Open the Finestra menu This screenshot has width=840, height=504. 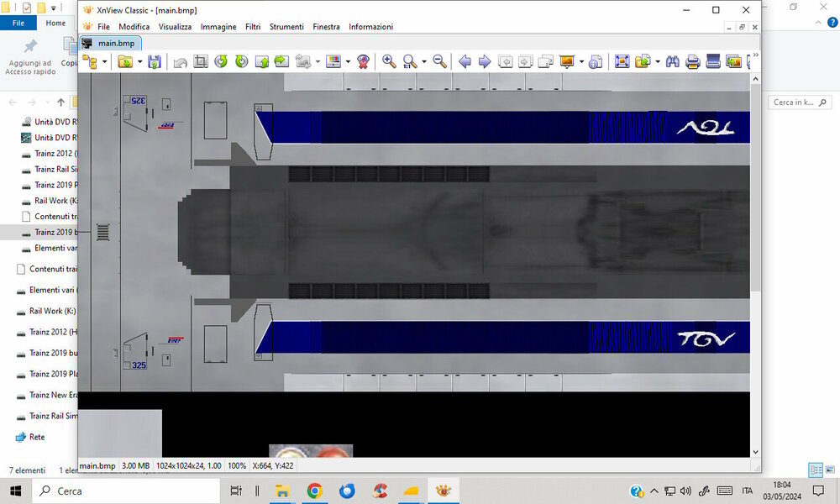(x=326, y=27)
